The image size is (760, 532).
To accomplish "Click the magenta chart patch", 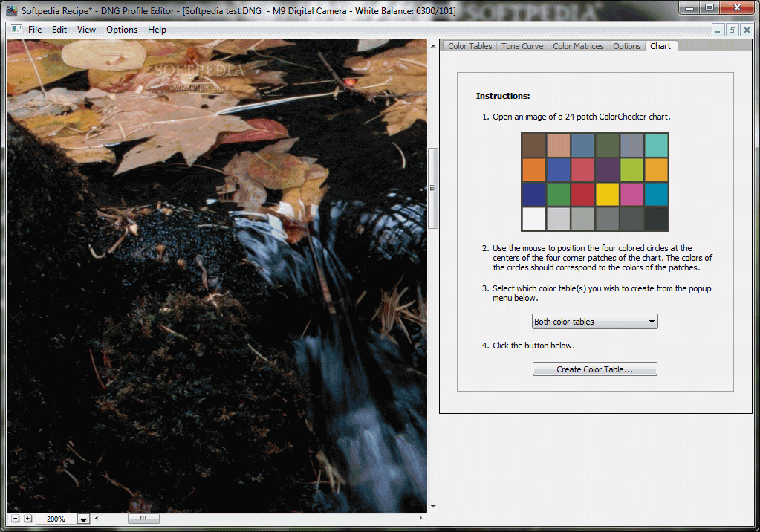I will [x=631, y=194].
